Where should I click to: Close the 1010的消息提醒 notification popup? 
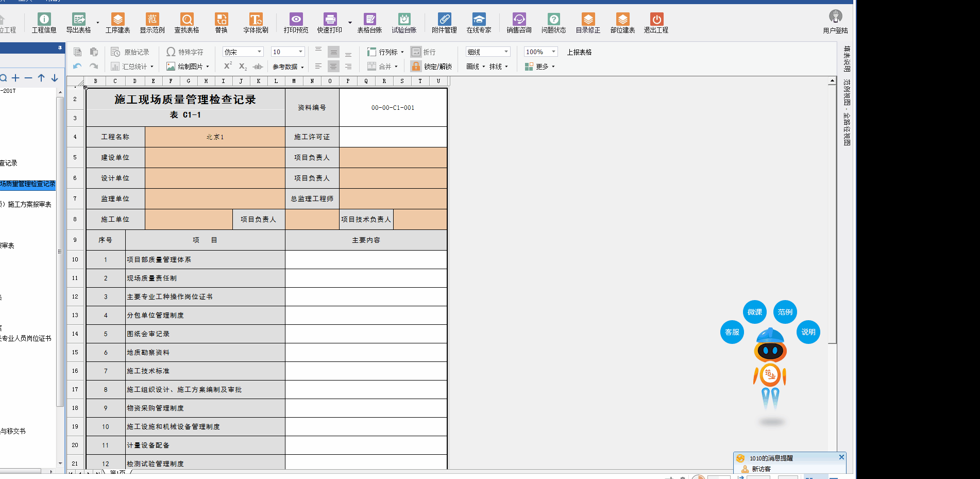841,457
